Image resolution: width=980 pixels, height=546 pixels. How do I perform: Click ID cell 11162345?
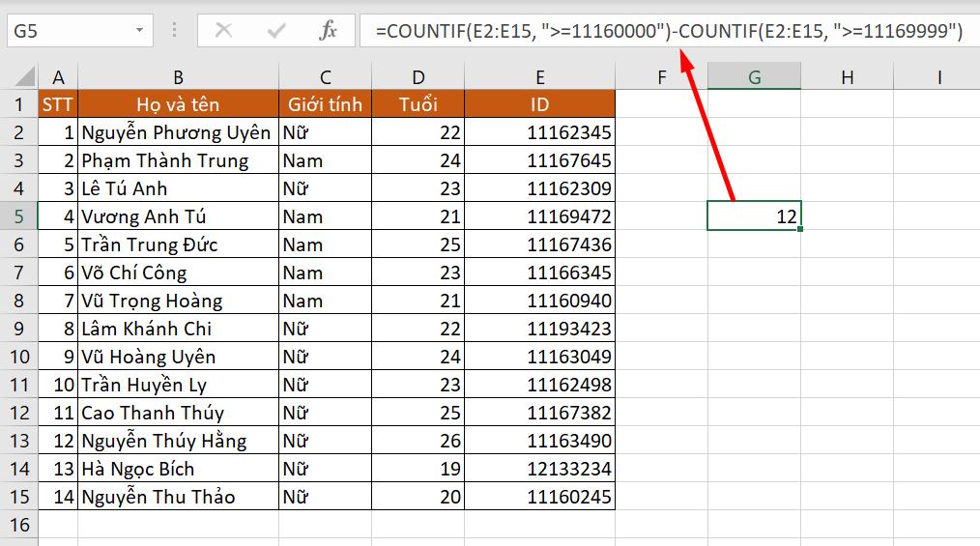[x=540, y=132]
